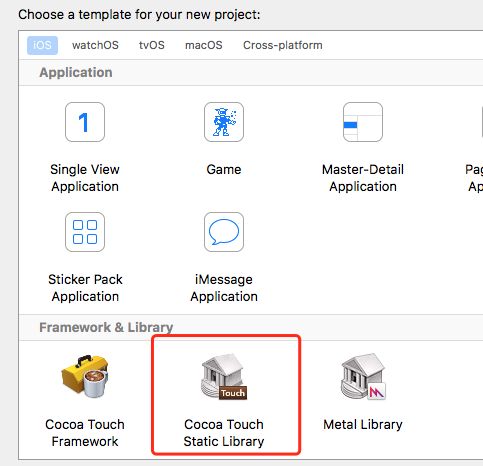Open the Cross-platform tab

click(x=283, y=45)
